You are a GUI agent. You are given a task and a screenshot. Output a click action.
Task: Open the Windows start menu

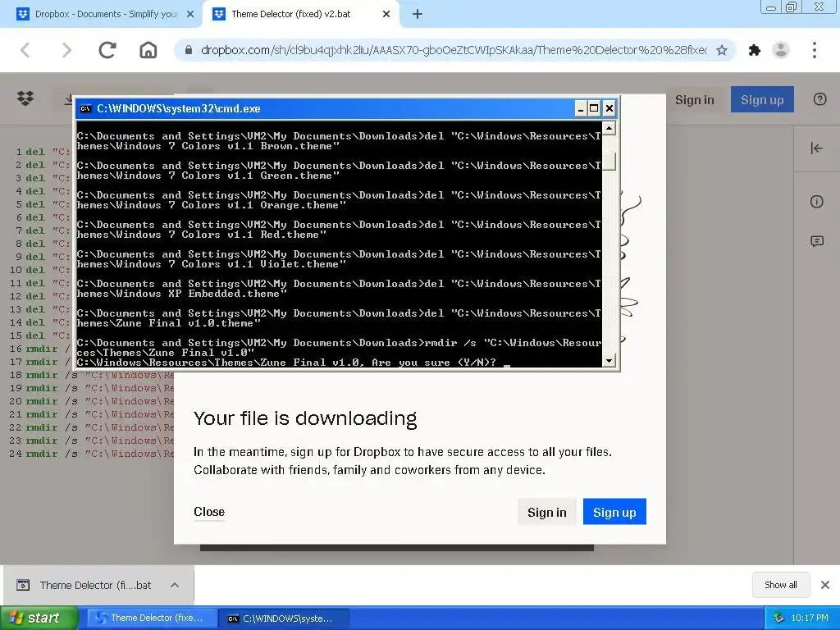click(x=39, y=618)
